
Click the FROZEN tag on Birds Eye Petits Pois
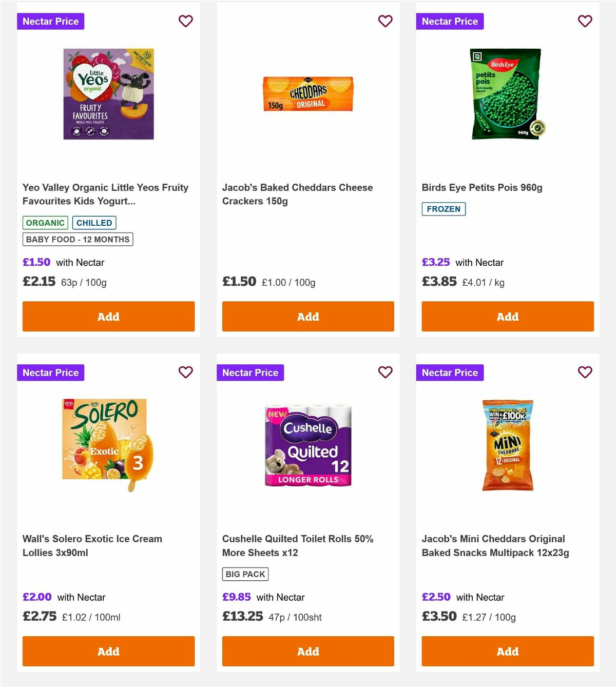click(444, 209)
